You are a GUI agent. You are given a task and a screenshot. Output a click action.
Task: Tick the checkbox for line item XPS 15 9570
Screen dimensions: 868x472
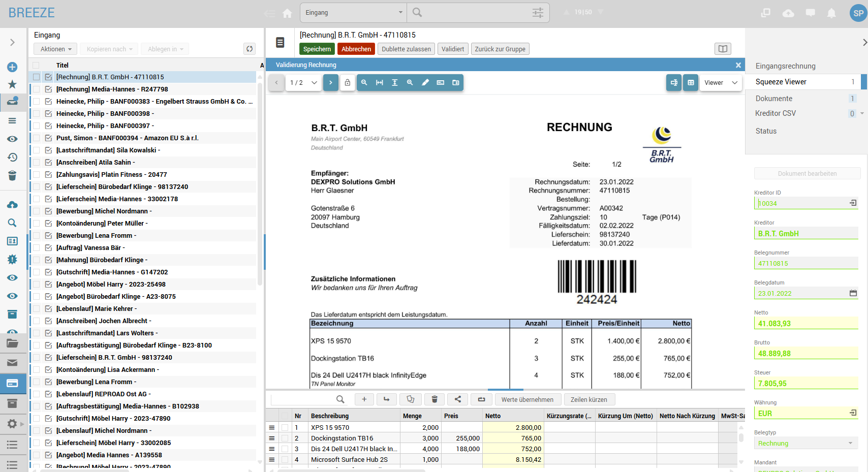pyautogui.click(x=285, y=428)
